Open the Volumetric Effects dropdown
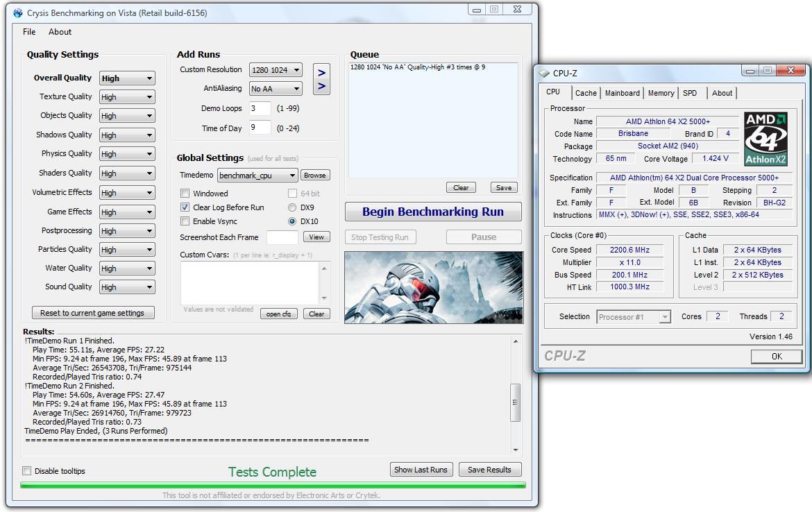 [127, 193]
